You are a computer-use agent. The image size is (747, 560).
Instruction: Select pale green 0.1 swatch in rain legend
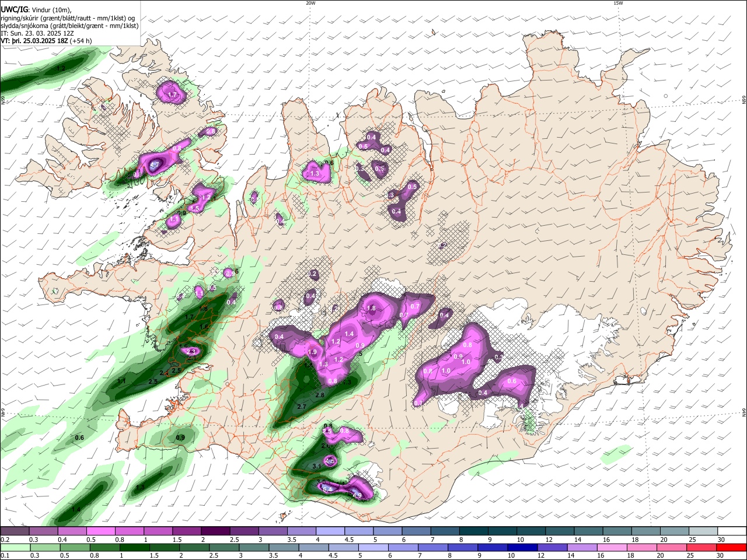click(15, 547)
